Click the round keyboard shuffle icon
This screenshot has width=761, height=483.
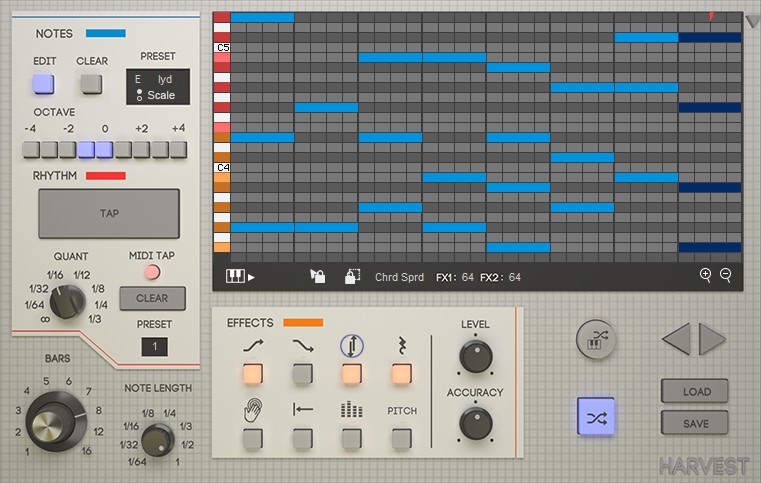coord(596,340)
